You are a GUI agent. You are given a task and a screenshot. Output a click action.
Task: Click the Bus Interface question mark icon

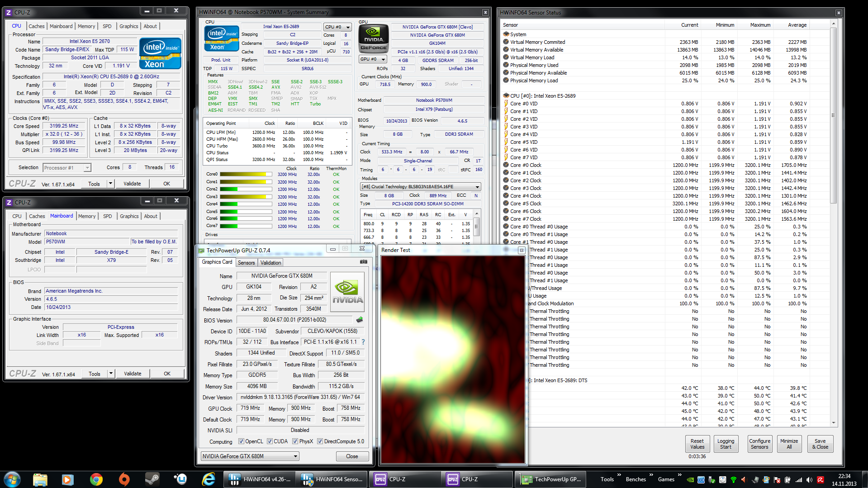pos(363,342)
